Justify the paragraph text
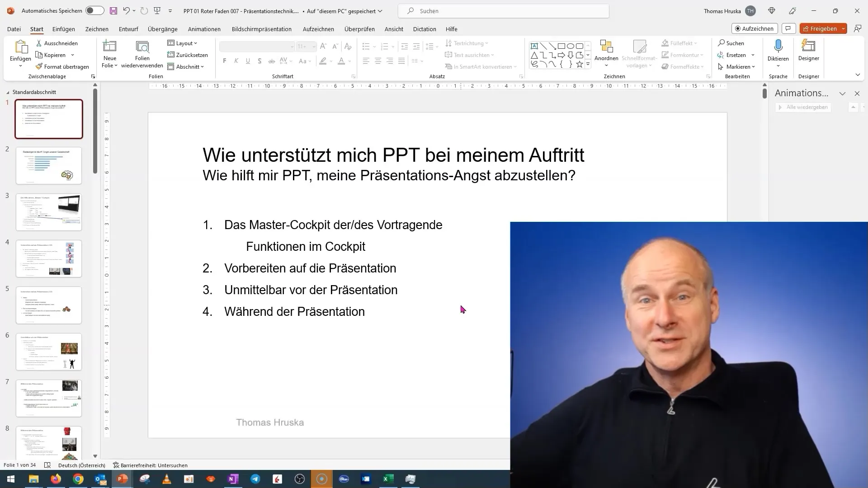This screenshot has height=488, width=868. [401, 61]
